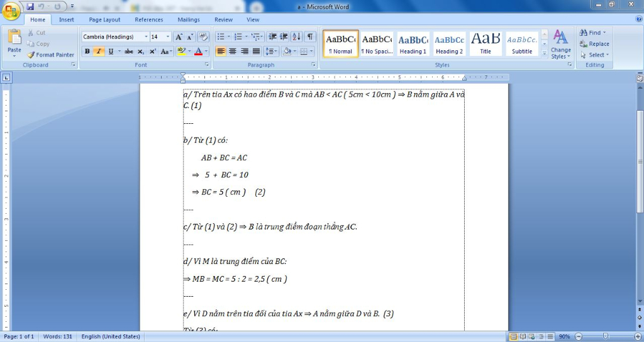Open the borders dropdown
Image resolution: width=644 pixels, height=342 pixels.
click(x=311, y=52)
